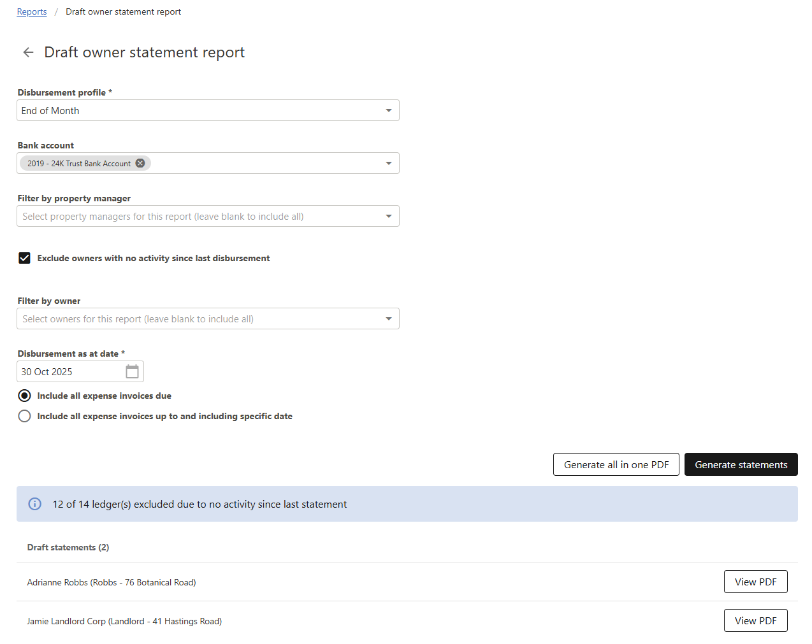Choose expense invoices up to specific date option
812x644 pixels.
pos(24,416)
